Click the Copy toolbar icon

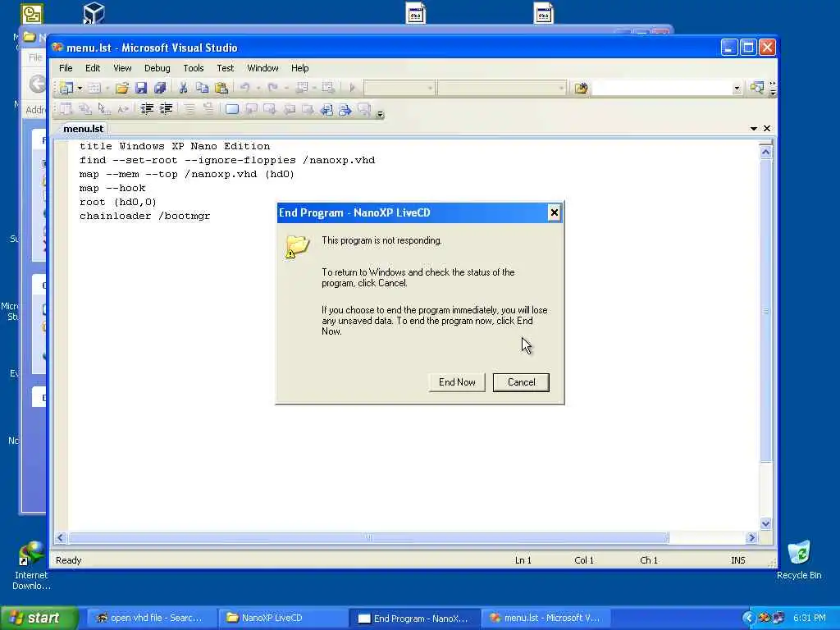point(202,88)
